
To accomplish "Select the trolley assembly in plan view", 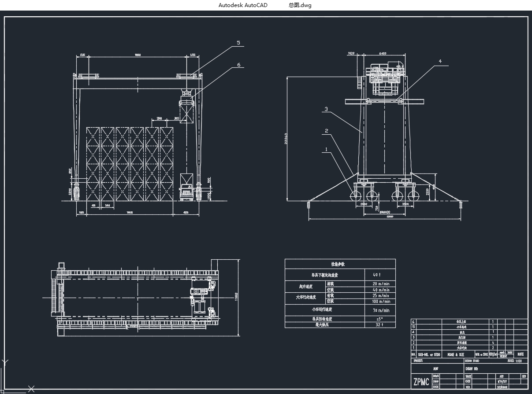I will pyautogui.click(x=202, y=298).
